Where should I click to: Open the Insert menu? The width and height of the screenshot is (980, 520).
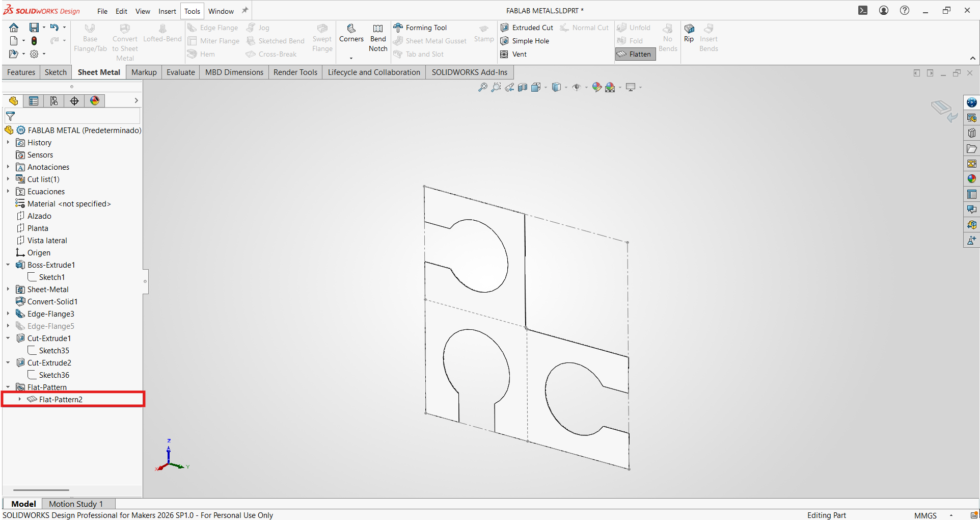[x=167, y=11]
